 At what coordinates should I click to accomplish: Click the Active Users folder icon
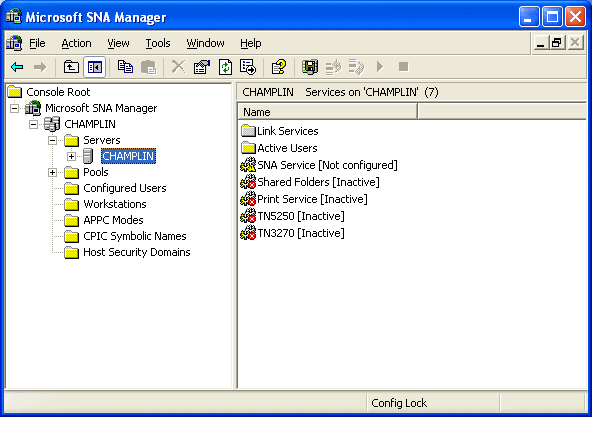point(248,148)
